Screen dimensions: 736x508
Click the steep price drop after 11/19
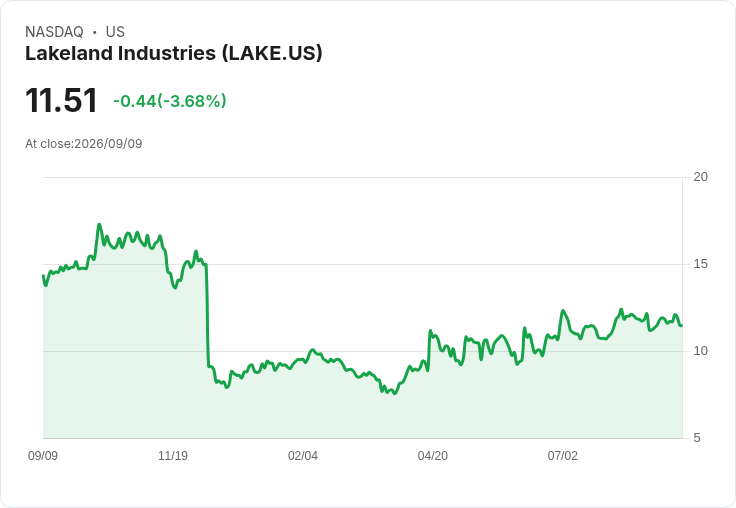click(x=207, y=315)
